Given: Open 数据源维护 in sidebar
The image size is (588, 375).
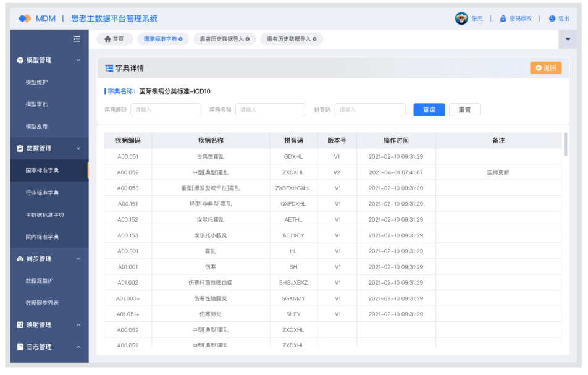Looking at the screenshot, I should click(40, 280).
